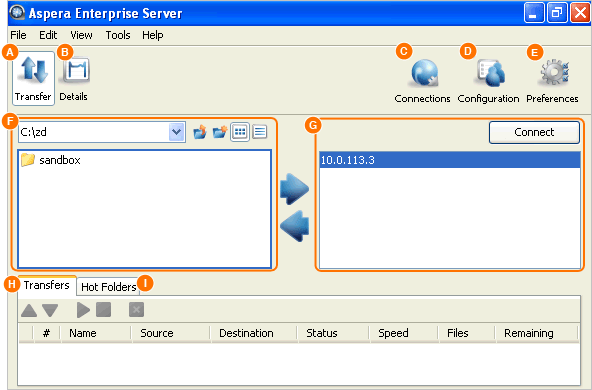The width and height of the screenshot is (592, 390).
Task: Move selected transfer up in queue
Action: [x=29, y=310]
